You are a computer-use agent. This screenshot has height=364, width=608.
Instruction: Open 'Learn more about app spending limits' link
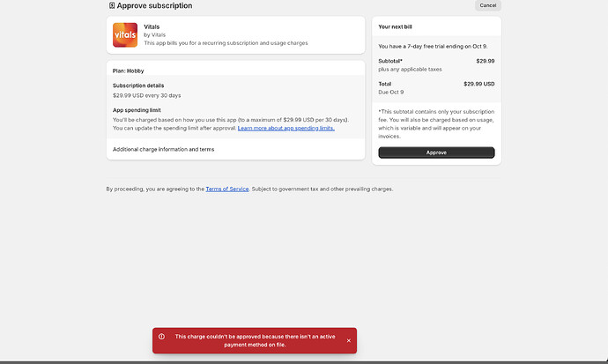click(x=286, y=128)
